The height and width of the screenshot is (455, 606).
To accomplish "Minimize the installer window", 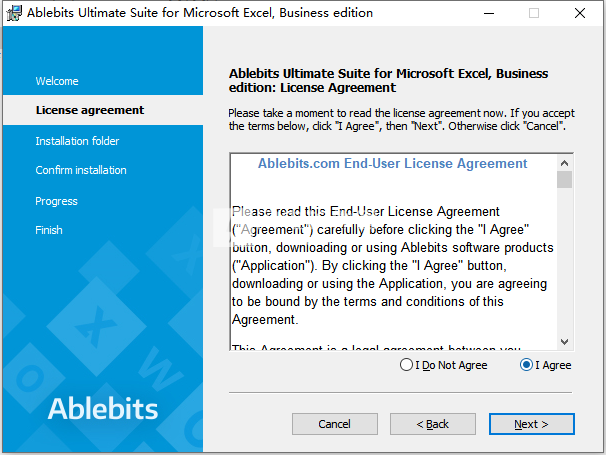I will click(489, 13).
